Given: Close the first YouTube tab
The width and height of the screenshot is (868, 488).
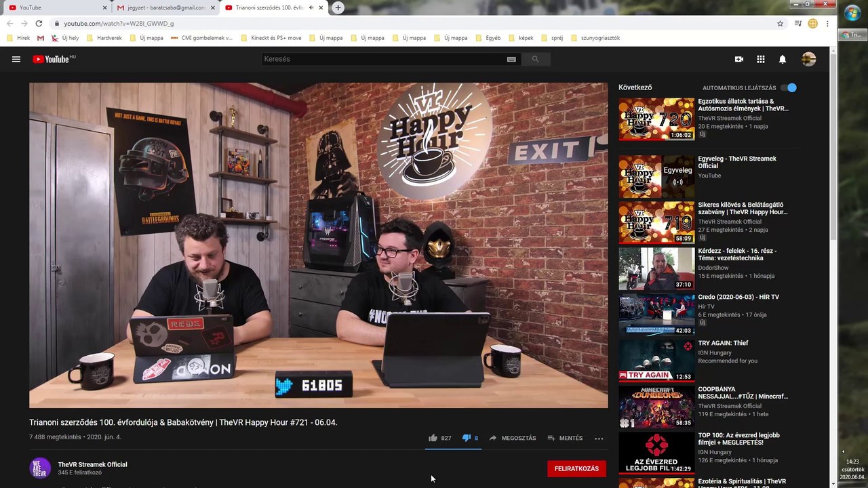Looking at the screenshot, I should tap(105, 7).
